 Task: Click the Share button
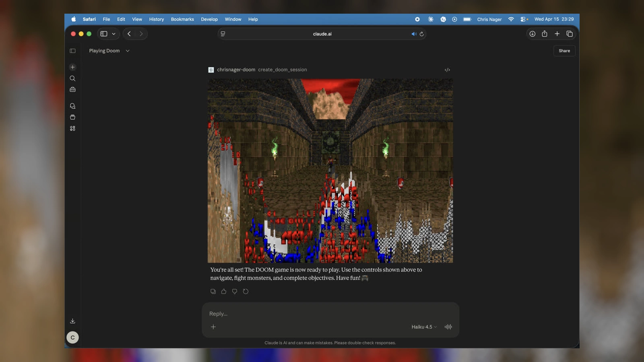(x=564, y=51)
